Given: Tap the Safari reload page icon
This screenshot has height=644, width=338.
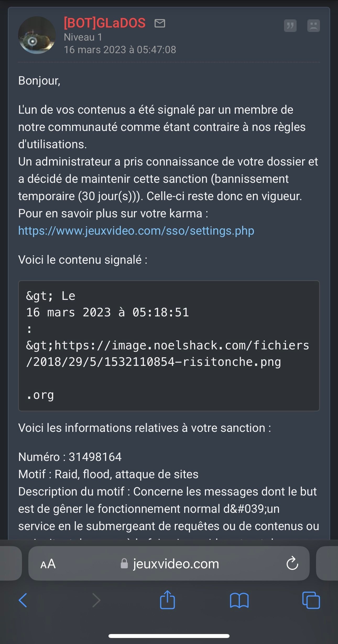Looking at the screenshot, I should tap(292, 564).
